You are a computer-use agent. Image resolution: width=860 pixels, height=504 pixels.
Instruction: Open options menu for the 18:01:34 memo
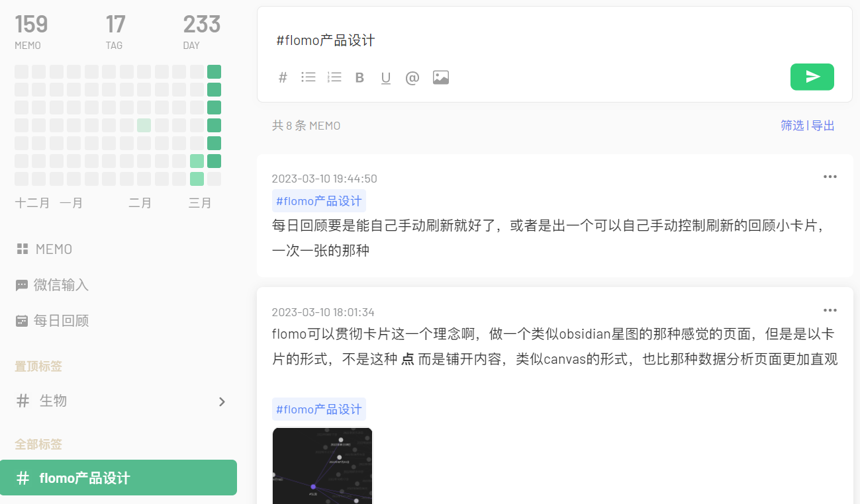coord(830,310)
